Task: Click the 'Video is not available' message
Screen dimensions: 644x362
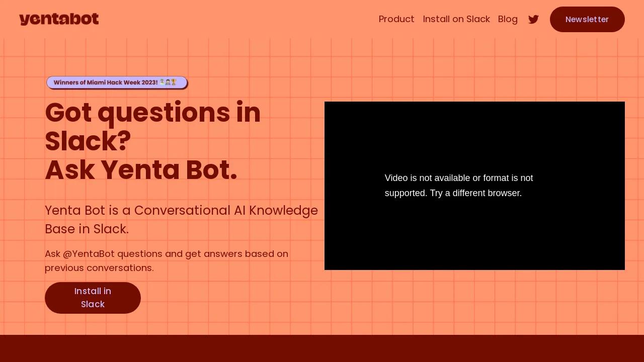Action: (x=459, y=186)
